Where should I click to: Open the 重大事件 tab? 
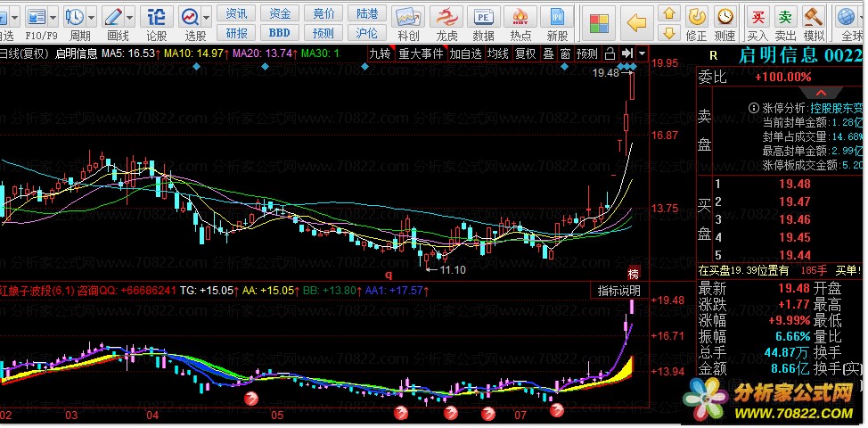pyautogui.click(x=421, y=53)
